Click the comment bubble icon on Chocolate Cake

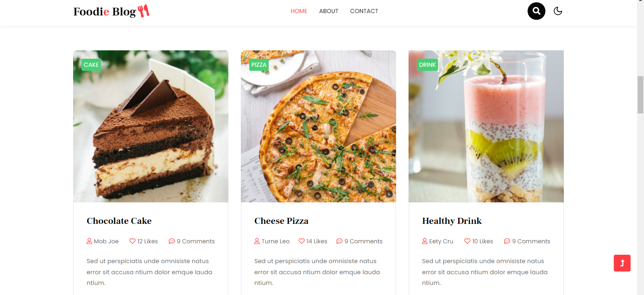click(172, 241)
